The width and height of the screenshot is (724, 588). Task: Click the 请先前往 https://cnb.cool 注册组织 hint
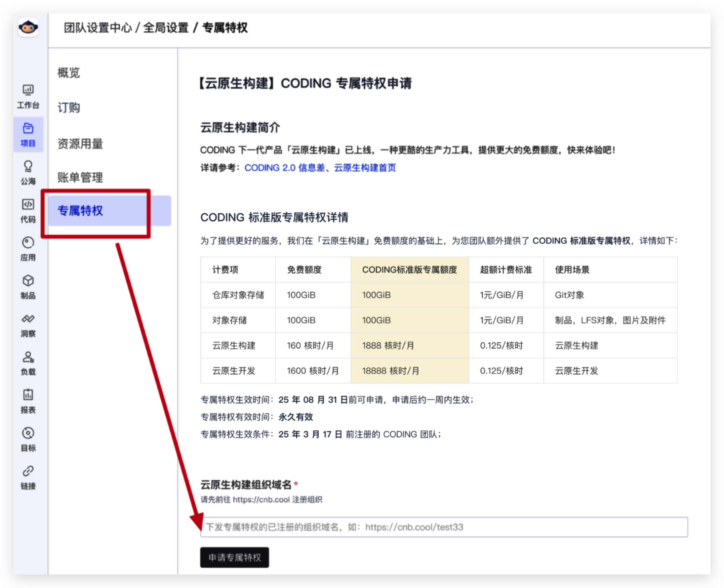(261, 500)
